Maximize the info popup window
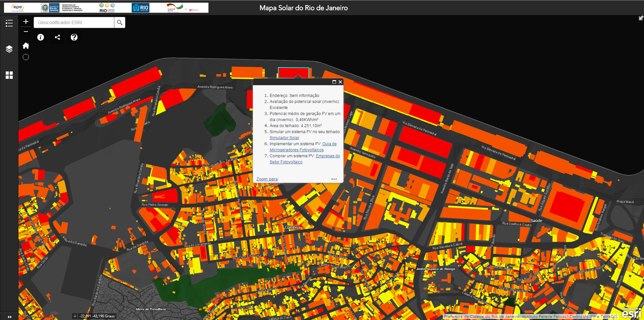The height and width of the screenshot is (320, 644). pos(334,82)
